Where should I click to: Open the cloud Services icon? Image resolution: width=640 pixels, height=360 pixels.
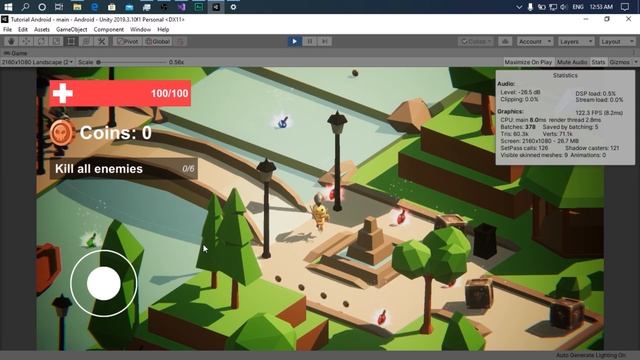pyautogui.click(x=505, y=42)
